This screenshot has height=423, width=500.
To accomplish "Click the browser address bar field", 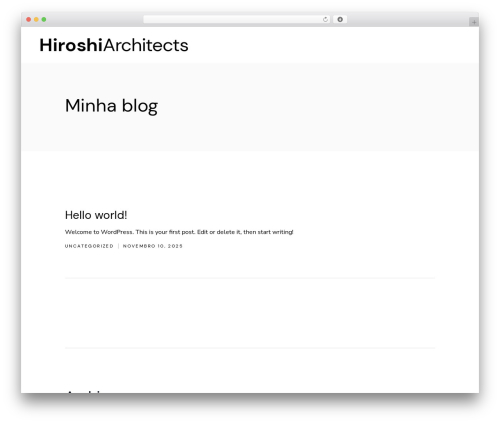I will pos(237,20).
